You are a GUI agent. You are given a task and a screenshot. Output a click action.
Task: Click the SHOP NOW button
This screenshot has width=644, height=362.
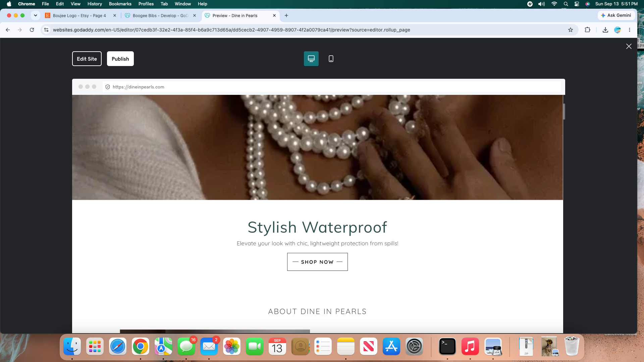(317, 262)
